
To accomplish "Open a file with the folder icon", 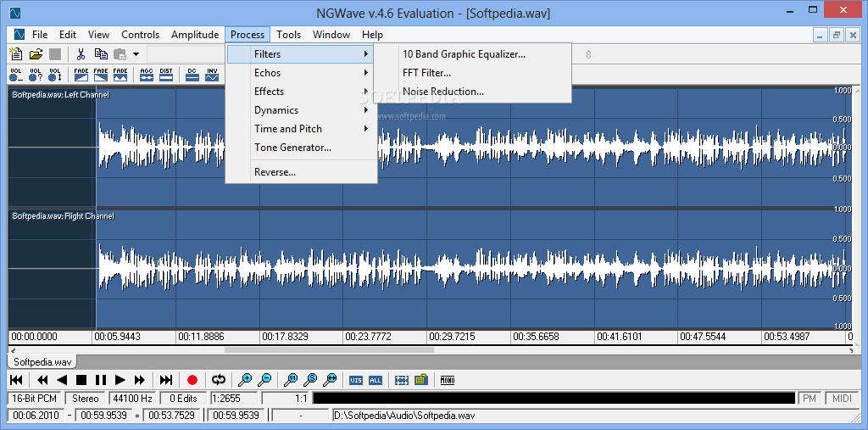I will click(36, 54).
